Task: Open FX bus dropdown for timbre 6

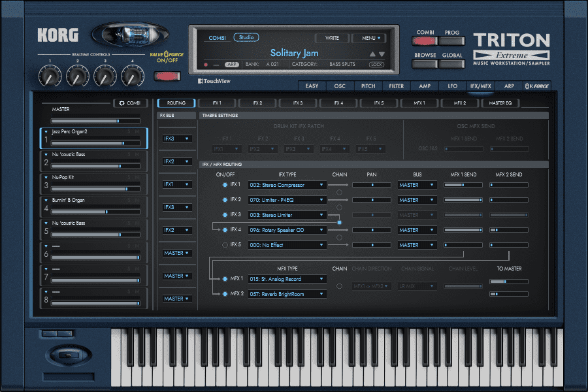Action: pyautogui.click(x=177, y=253)
